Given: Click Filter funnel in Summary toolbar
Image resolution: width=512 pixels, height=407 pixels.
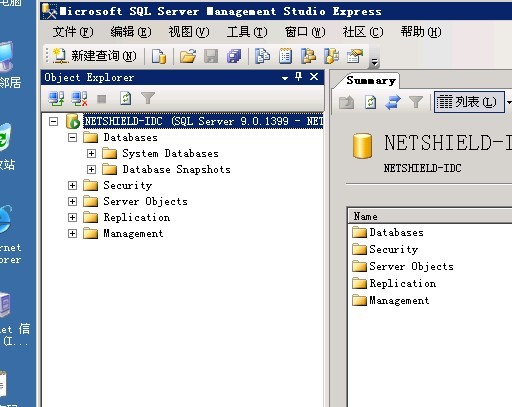Looking at the screenshot, I should pyautogui.click(x=416, y=102).
